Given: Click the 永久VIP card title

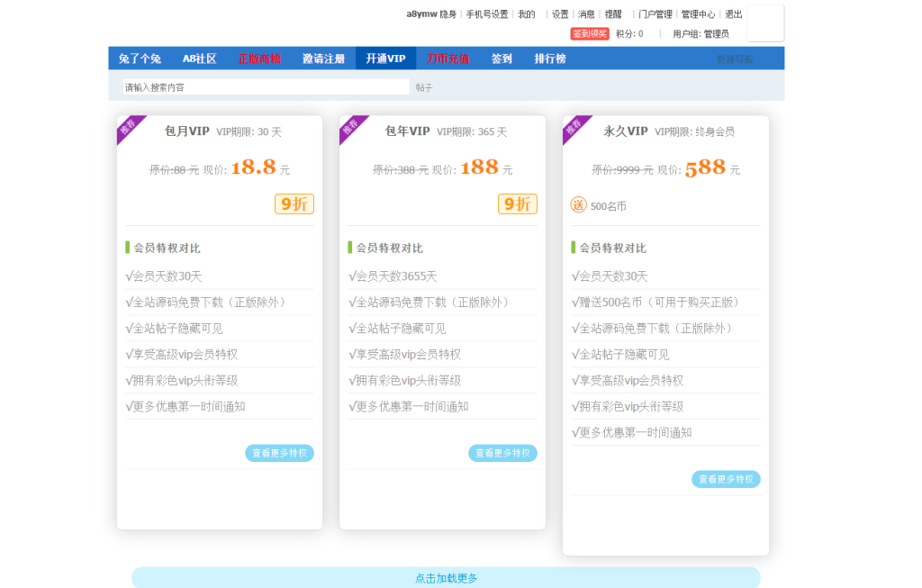Looking at the screenshot, I should coord(626,131).
